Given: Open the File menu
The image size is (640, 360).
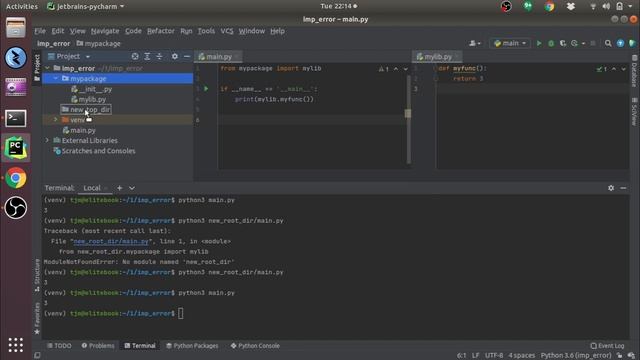Looking at the screenshot, I should click(40, 31).
